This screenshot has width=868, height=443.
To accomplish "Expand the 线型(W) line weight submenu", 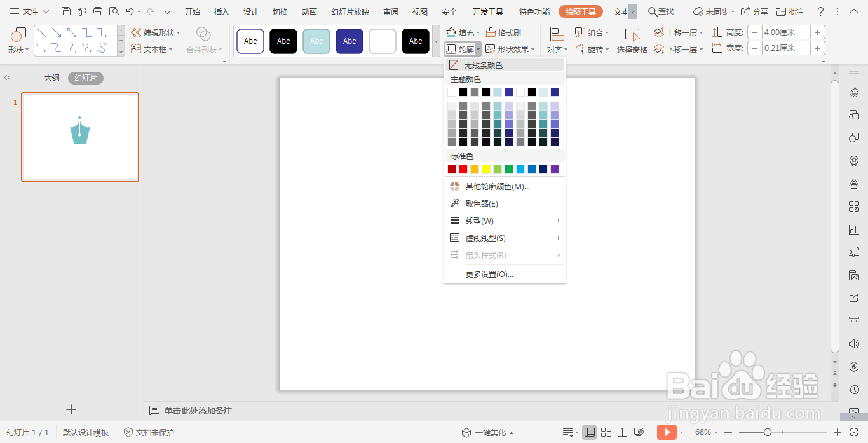I will (x=505, y=221).
